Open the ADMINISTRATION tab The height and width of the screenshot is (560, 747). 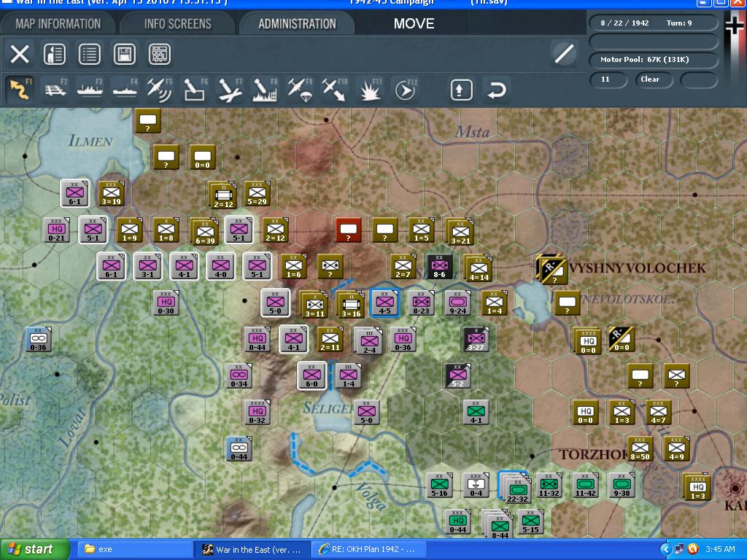[298, 24]
